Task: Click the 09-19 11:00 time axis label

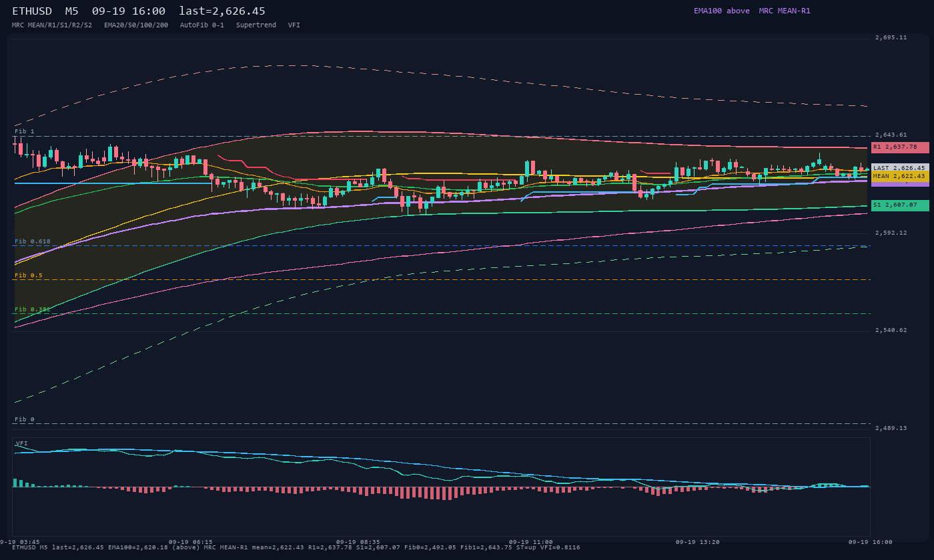Action: 531,542
